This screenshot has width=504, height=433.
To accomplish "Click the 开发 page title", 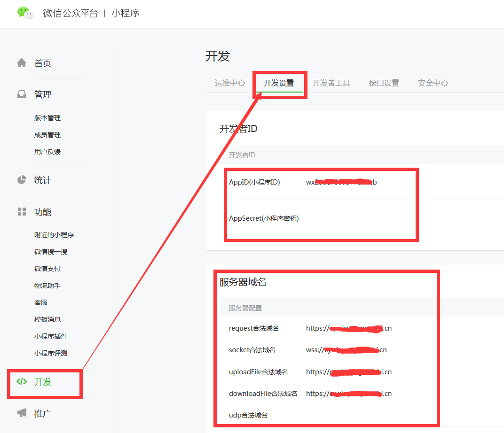I will [x=218, y=56].
